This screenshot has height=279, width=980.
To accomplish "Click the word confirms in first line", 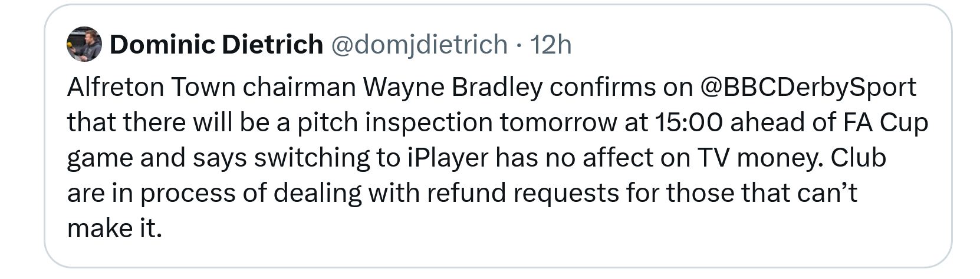I will (603, 87).
